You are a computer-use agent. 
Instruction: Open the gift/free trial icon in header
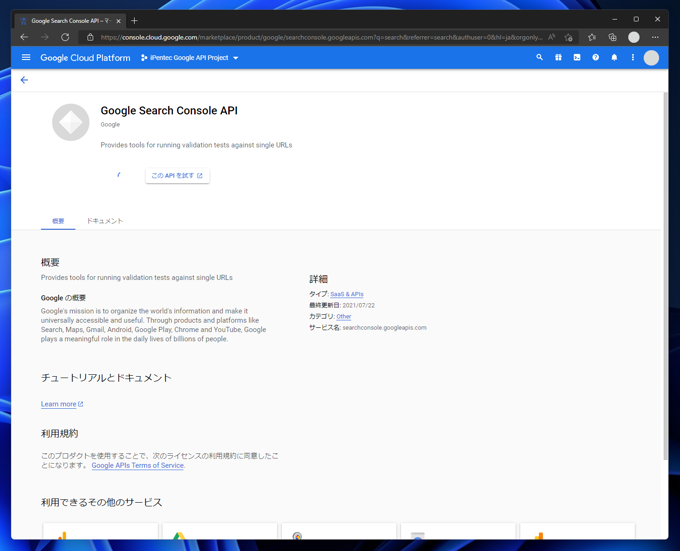[558, 57]
